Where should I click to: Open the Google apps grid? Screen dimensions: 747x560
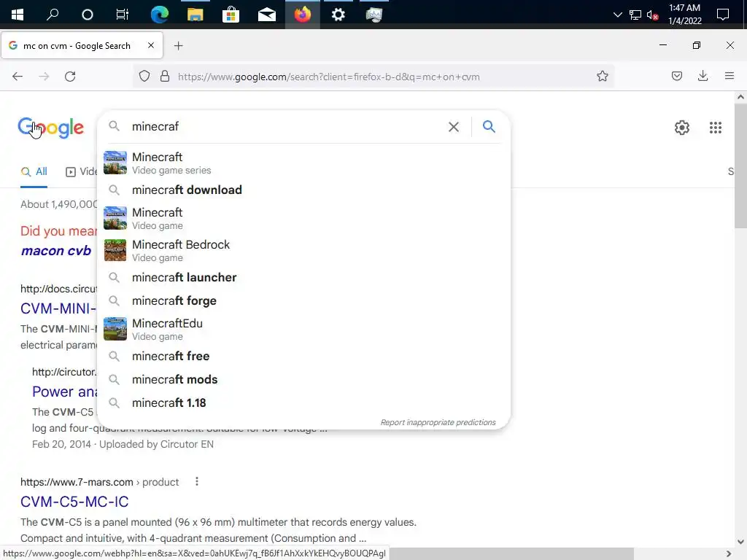point(715,128)
